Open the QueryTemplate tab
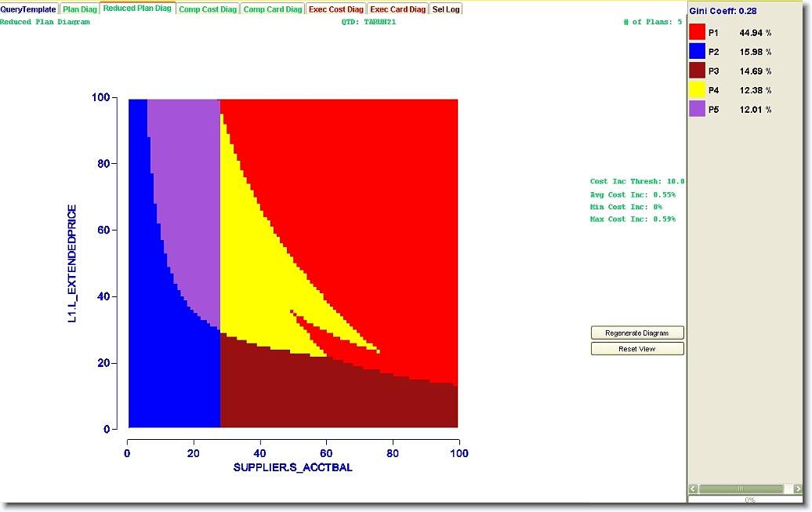This screenshot has height=512, width=812. coord(28,9)
